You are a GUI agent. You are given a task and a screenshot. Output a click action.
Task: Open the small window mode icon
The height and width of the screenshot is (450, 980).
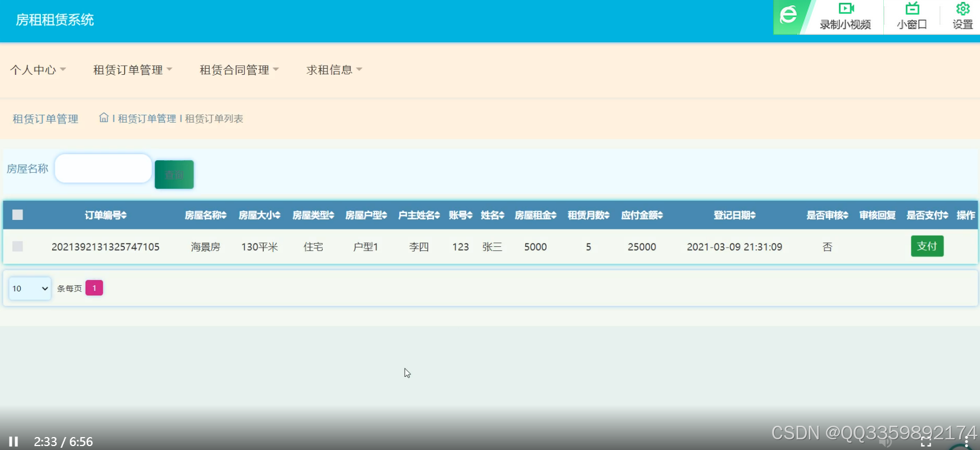tap(912, 8)
